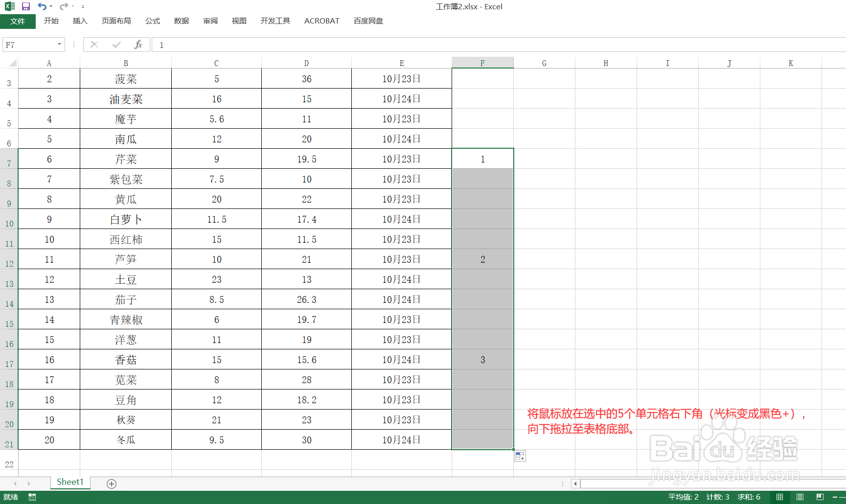846x504 pixels.
Task: Click cell with value 17.4
Action: pos(307,219)
